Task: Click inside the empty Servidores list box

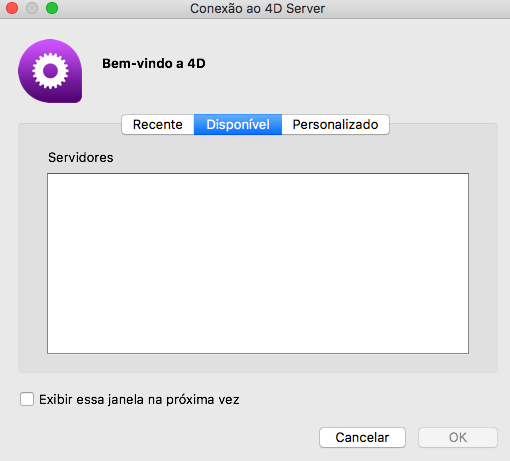Action: tap(258, 263)
